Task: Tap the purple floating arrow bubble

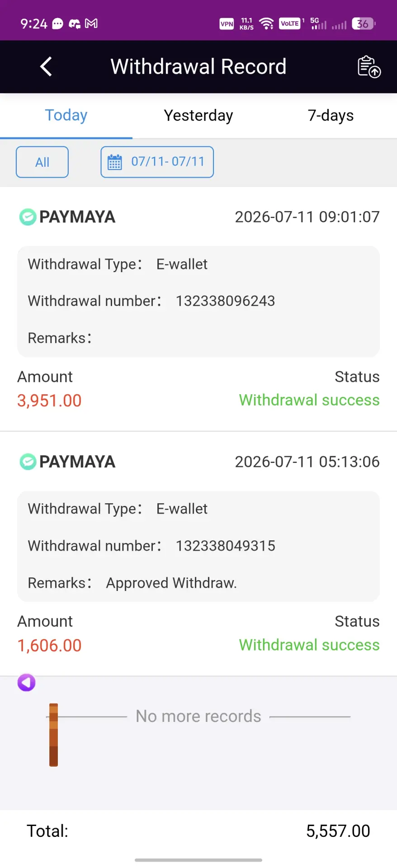Action: pyautogui.click(x=26, y=683)
